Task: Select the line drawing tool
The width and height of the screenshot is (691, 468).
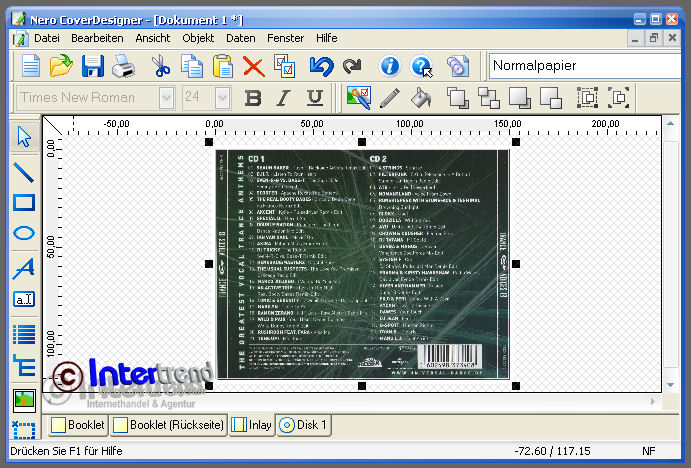Action: pyautogui.click(x=24, y=172)
